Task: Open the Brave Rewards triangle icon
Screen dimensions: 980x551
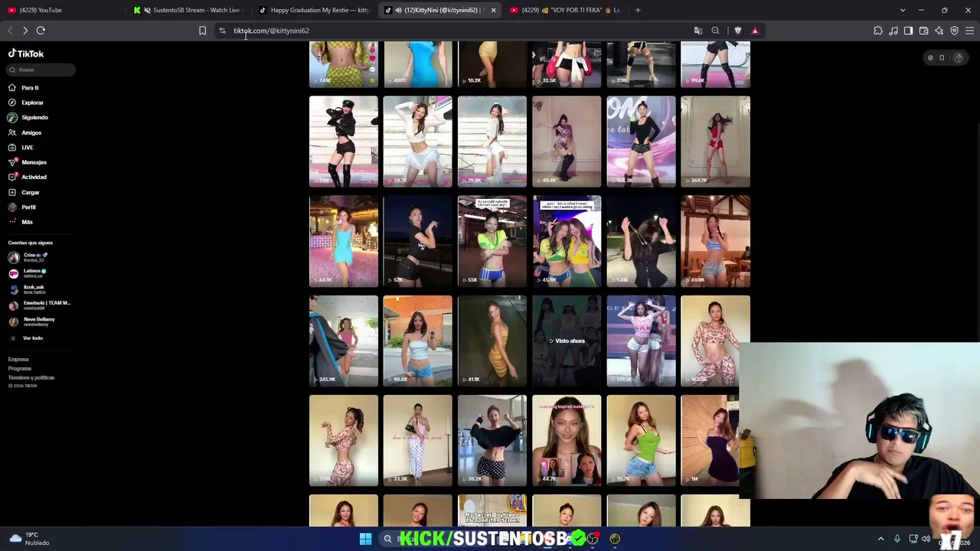Action: [755, 31]
